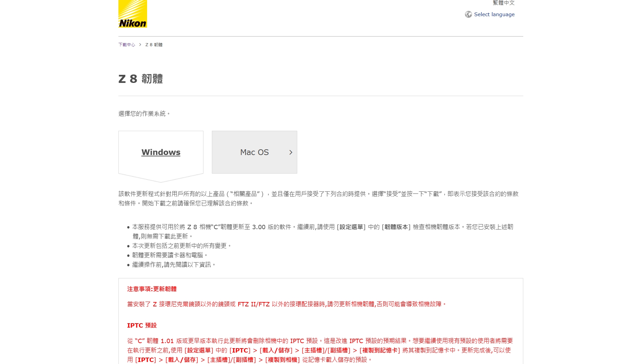Click the red IPTC 預設 heading
This screenshot has height=364, width=641.
(x=142, y=326)
